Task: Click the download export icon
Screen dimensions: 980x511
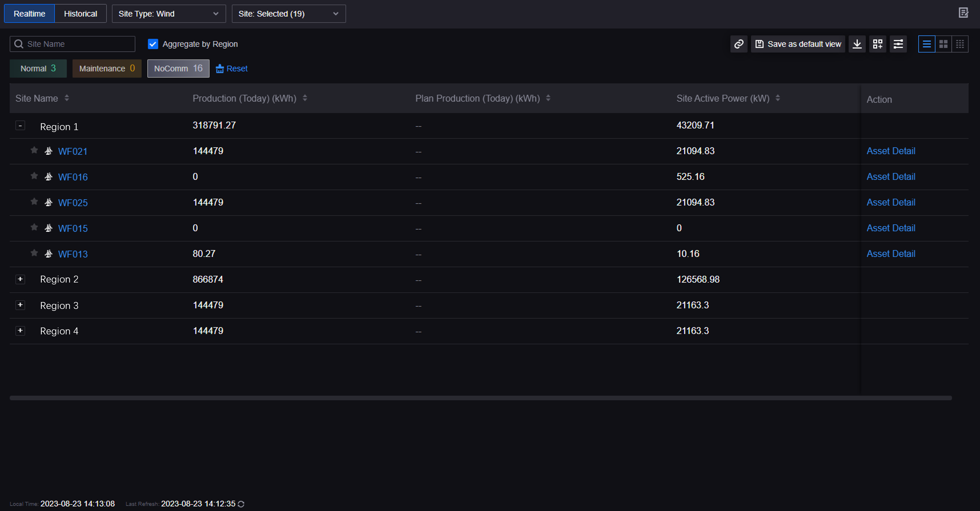Action: (857, 44)
